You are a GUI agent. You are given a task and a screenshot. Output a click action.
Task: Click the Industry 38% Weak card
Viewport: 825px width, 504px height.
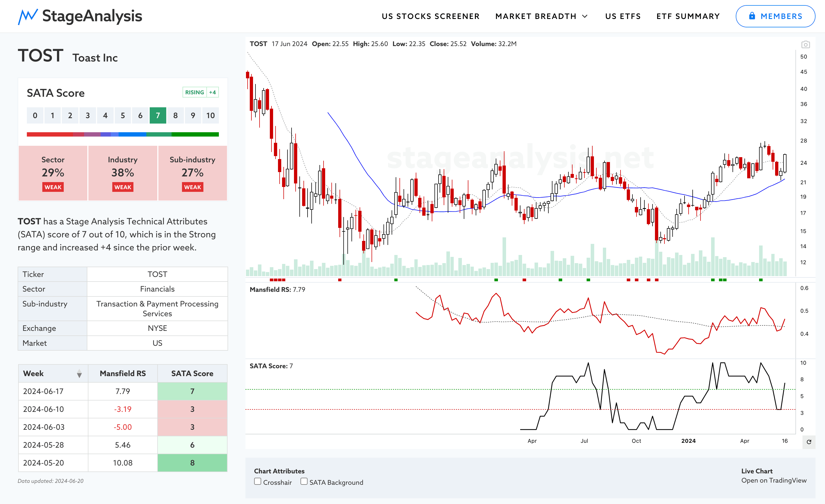click(123, 173)
